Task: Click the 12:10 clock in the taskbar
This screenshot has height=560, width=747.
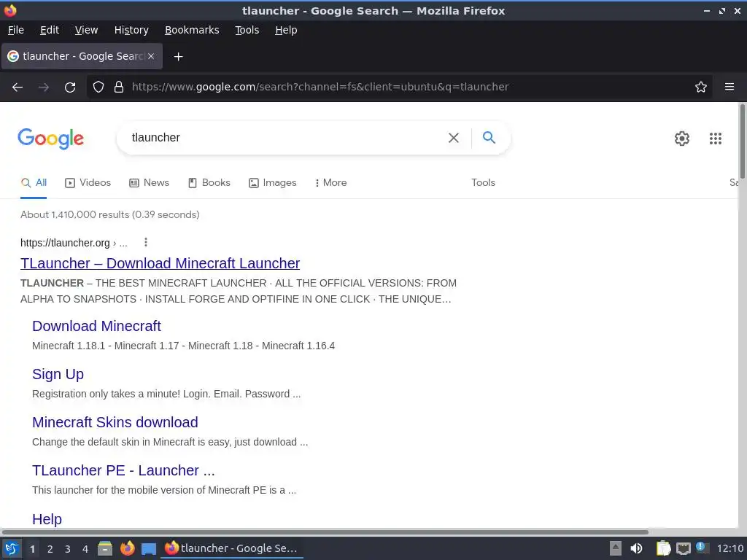Action: click(x=729, y=548)
